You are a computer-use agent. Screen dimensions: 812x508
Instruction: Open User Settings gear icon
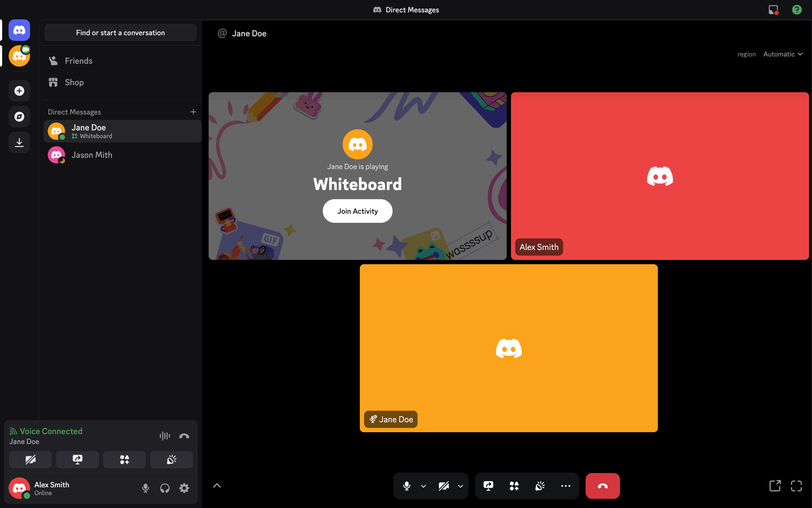coord(184,488)
